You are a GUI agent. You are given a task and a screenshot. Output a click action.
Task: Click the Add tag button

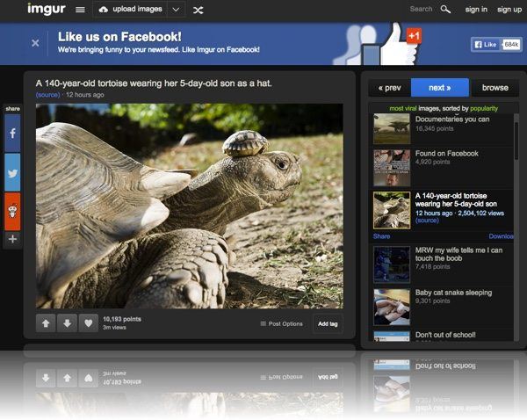[328, 324]
